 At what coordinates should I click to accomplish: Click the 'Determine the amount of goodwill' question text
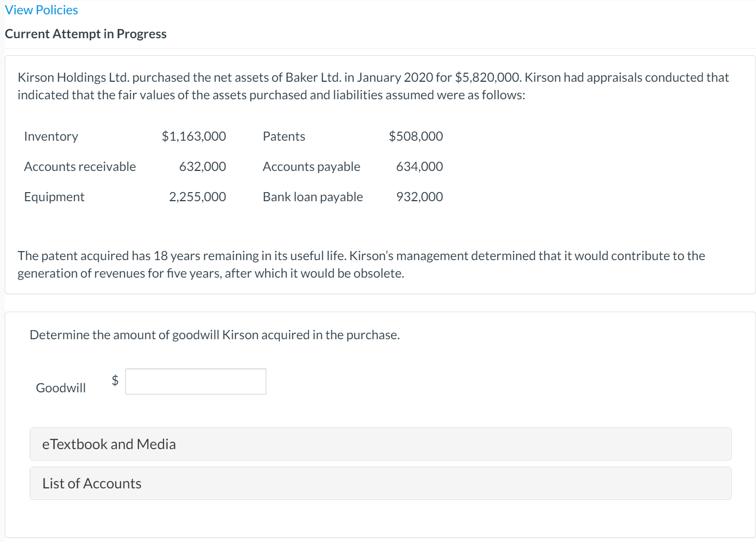(214, 335)
